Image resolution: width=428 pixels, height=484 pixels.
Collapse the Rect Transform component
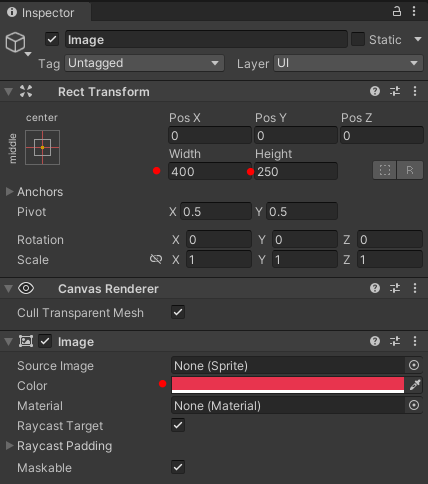click(8, 92)
